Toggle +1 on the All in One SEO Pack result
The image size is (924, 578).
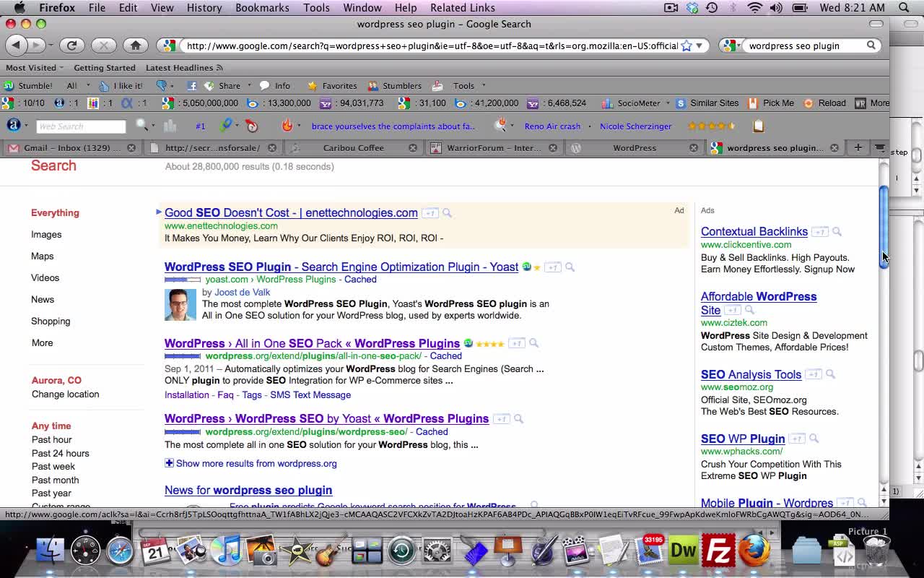[516, 343]
